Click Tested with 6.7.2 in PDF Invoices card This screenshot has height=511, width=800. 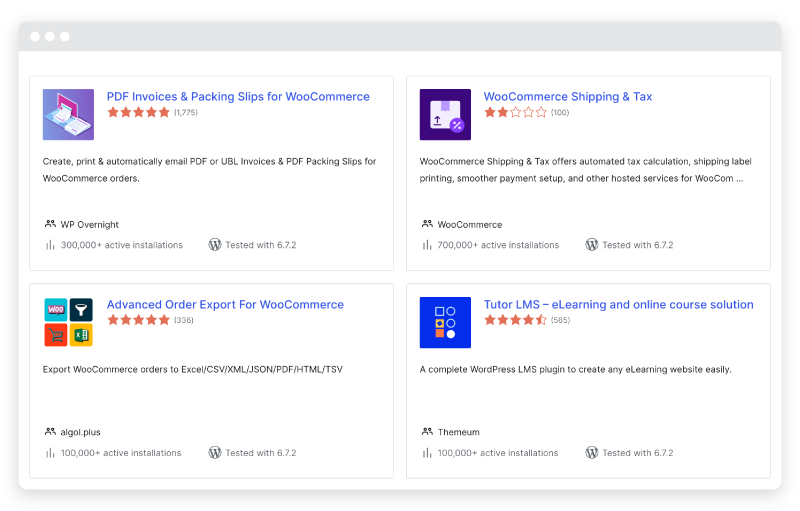click(x=261, y=245)
